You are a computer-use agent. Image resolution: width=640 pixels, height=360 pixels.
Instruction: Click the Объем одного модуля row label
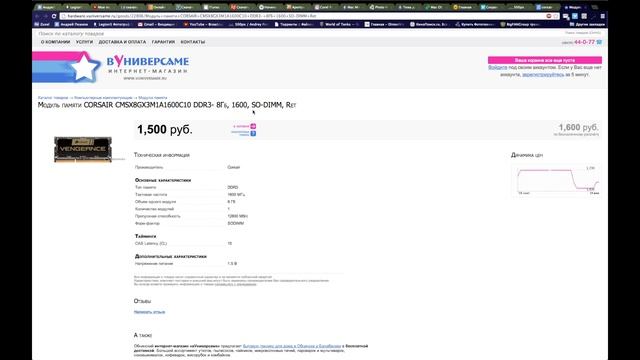(x=156, y=202)
